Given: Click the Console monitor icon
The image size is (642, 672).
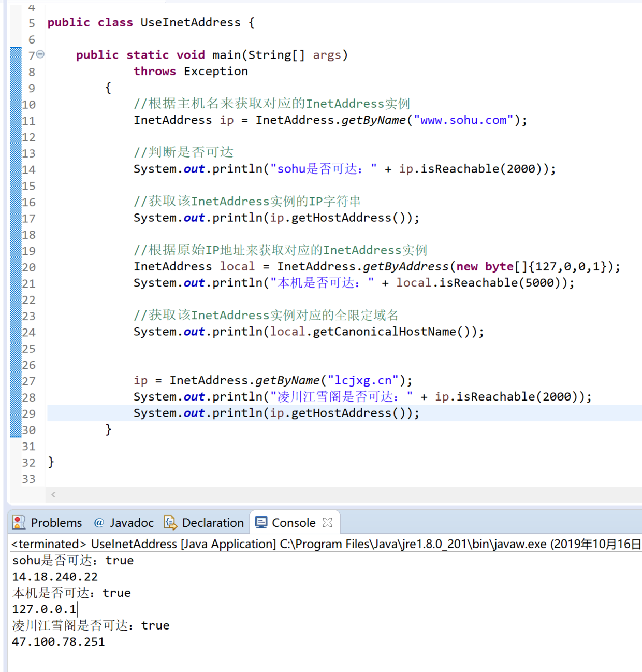Looking at the screenshot, I should 261,522.
